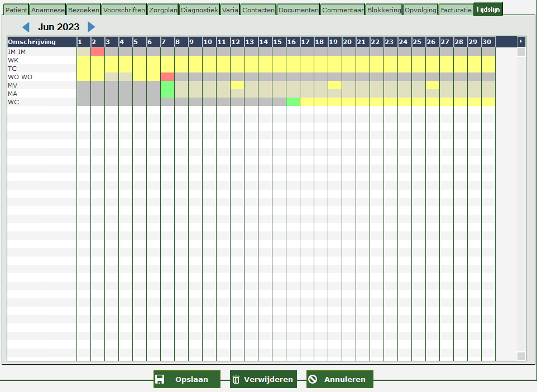Viewport: 537px width, 392px height.
Task: Click yellow cell on day 12 of MV row
Action: pyautogui.click(x=237, y=85)
